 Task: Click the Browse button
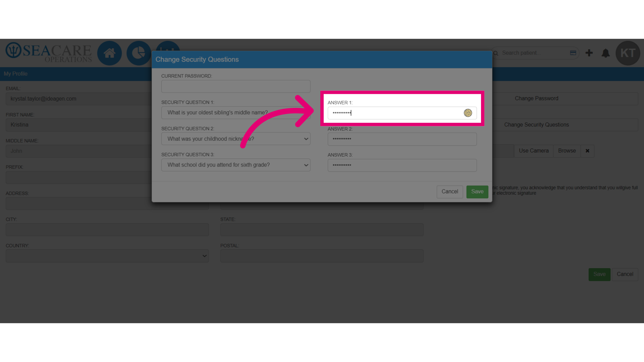tap(567, 151)
